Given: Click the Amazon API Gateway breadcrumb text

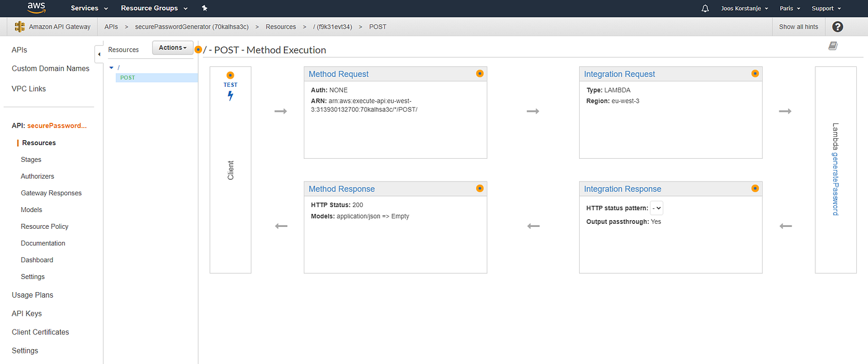Looking at the screenshot, I should tap(60, 27).
